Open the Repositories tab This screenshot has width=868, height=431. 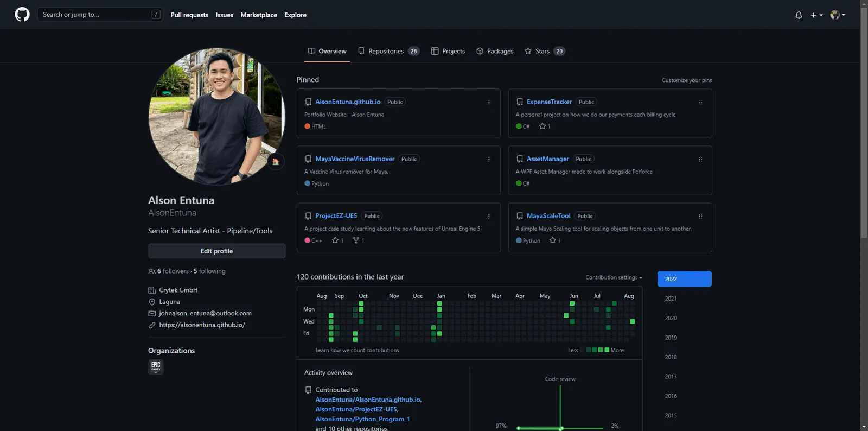(388, 51)
